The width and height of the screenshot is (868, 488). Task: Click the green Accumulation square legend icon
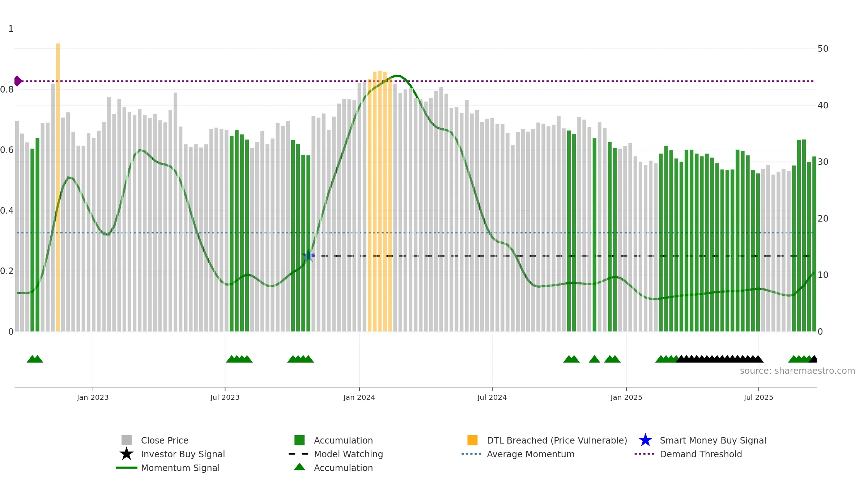coord(299,440)
